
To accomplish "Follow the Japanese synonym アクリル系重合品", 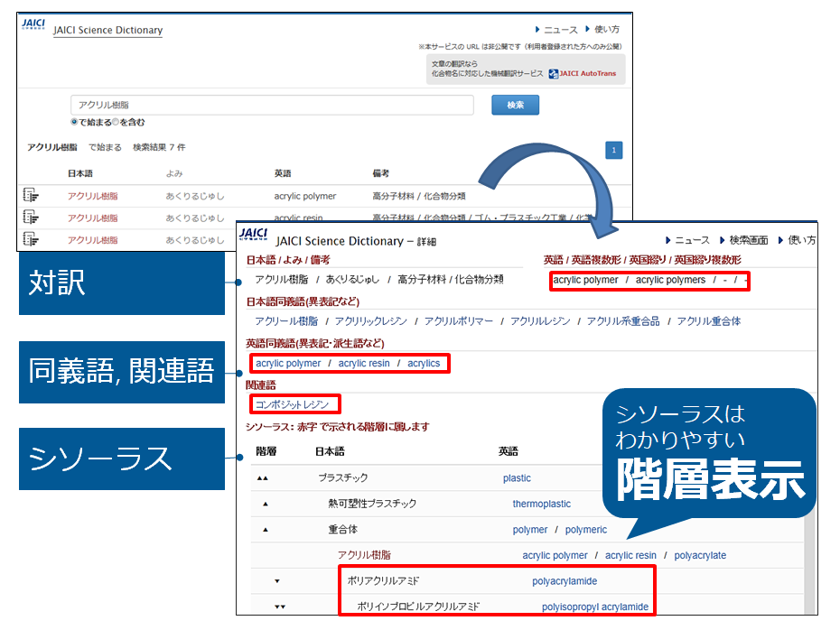I will point(623,321).
